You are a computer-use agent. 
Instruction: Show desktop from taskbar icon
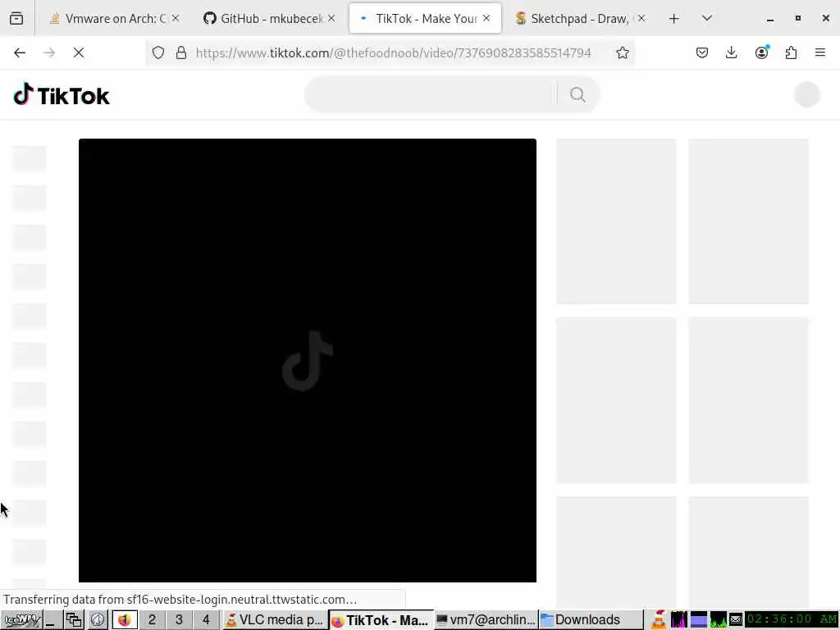[x=51, y=620]
